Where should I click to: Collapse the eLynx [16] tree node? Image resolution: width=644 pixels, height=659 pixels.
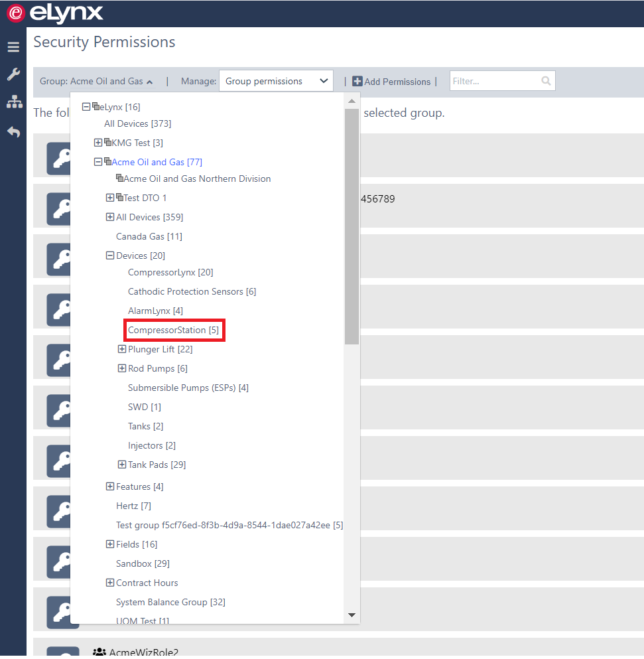[x=86, y=107]
